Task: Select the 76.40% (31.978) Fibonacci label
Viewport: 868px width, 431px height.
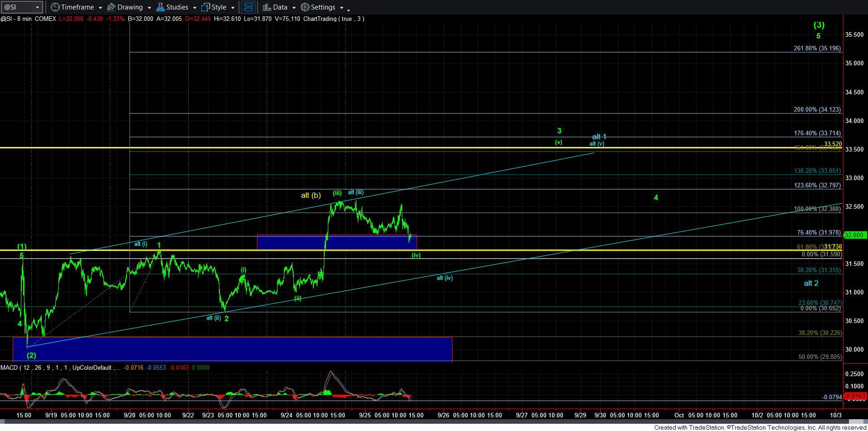Action: [819, 232]
